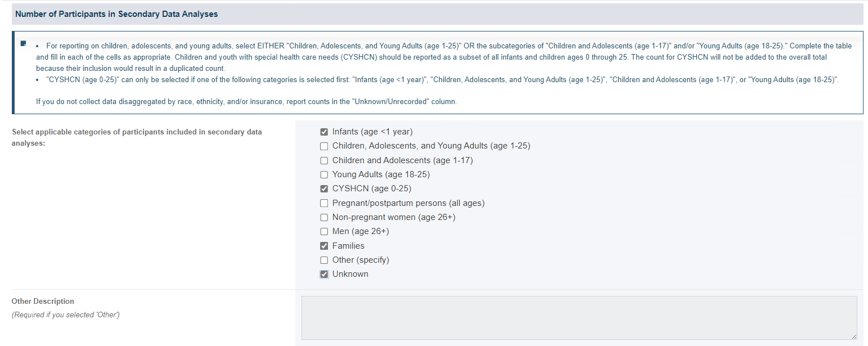Select the Men (age 26+) checkbox
The width and height of the screenshot is (868, 346).
(324, 231)
